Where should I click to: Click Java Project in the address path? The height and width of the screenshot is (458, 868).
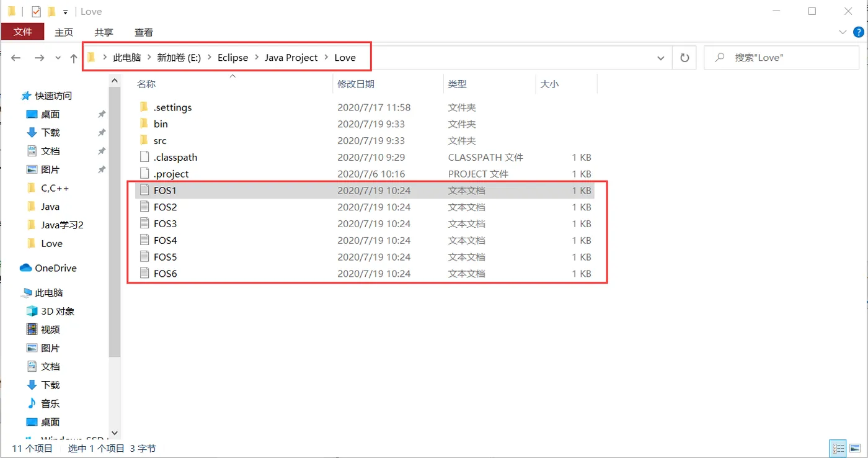[291, 57]
